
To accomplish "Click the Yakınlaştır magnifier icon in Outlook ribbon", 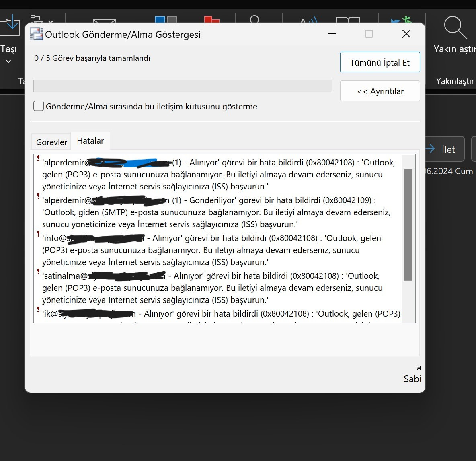I will click(455, 28).
